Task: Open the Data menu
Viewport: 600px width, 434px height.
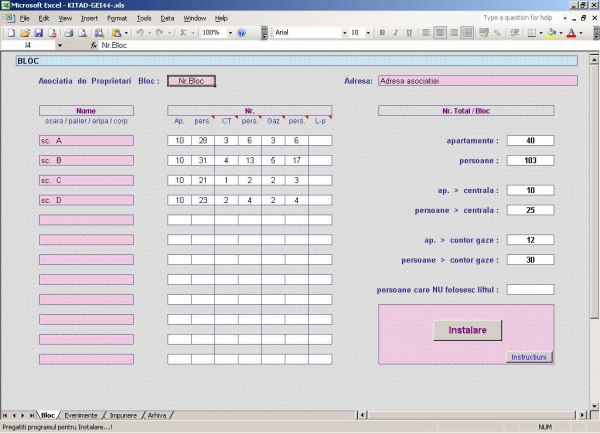Action: 167,18
